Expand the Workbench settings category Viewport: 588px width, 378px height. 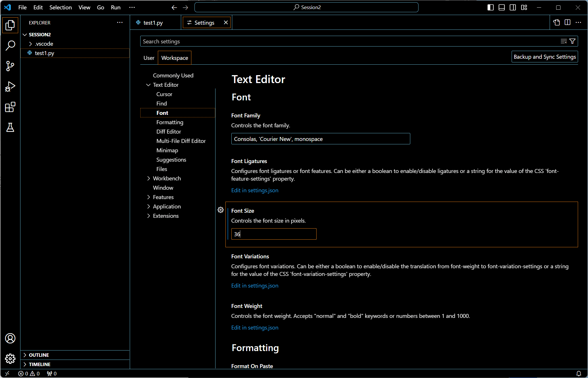(167, 178)
